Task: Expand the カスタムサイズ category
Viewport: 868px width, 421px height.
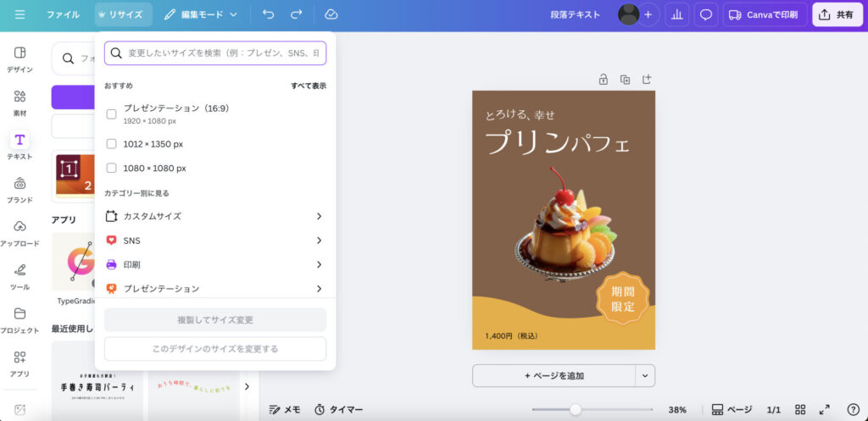Action: tap(214, 216)
